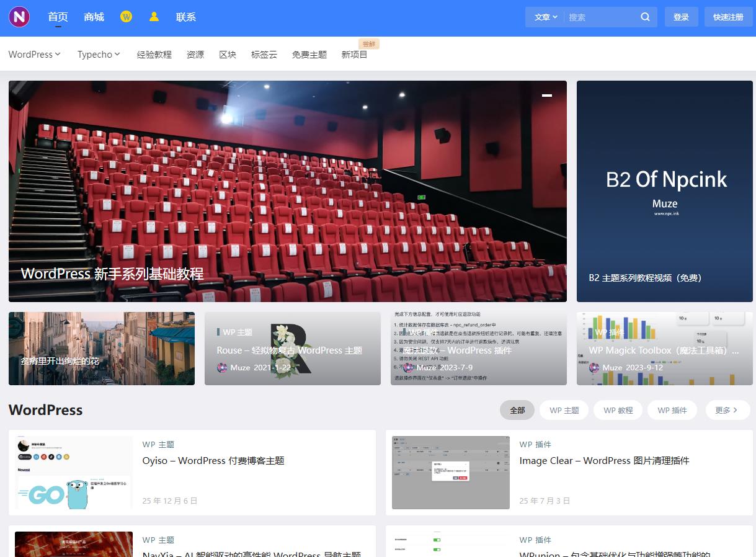Image resolution: width=756 pixels, height=557 pixels.
Task: Click the WP 主题 tag on Rouse card
Action: [x=238, y=332]
